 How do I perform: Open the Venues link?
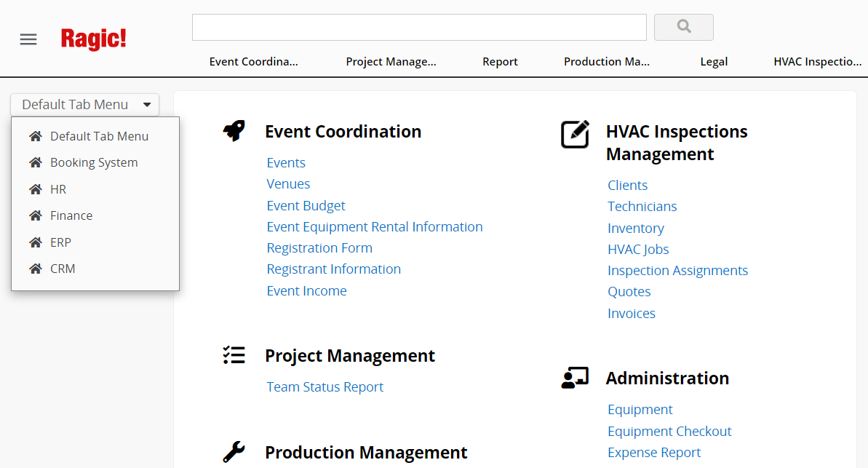click(288, 184)
